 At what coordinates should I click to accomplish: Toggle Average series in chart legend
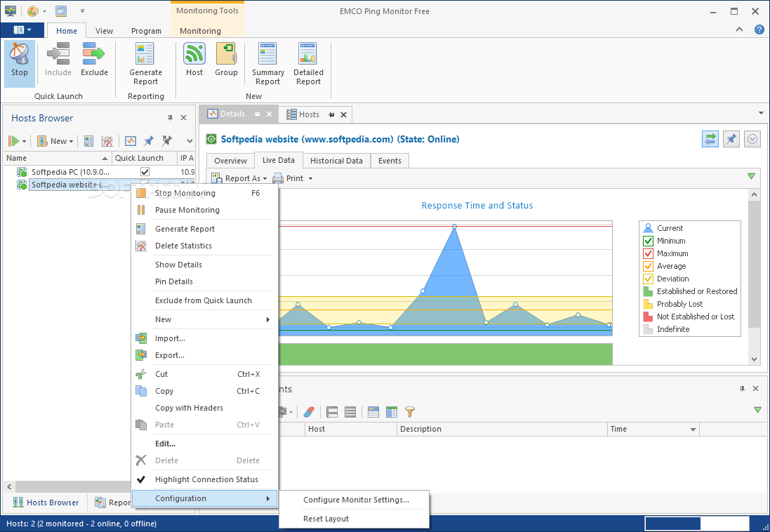tap(648, 266)
